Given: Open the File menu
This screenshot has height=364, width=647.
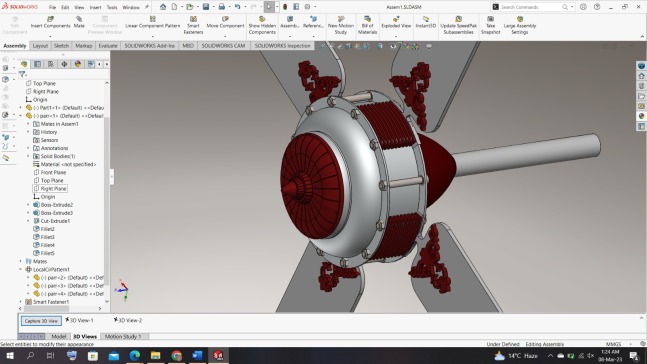Looking at the screenshot, I should [x=52, y=7].
